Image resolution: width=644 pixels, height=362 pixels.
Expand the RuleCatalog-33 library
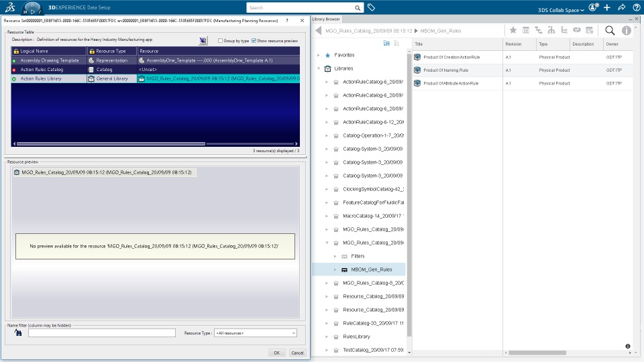327,323
